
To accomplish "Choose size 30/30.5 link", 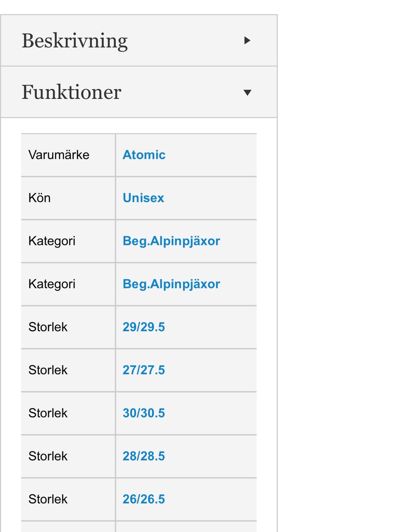I will point(143,413).
